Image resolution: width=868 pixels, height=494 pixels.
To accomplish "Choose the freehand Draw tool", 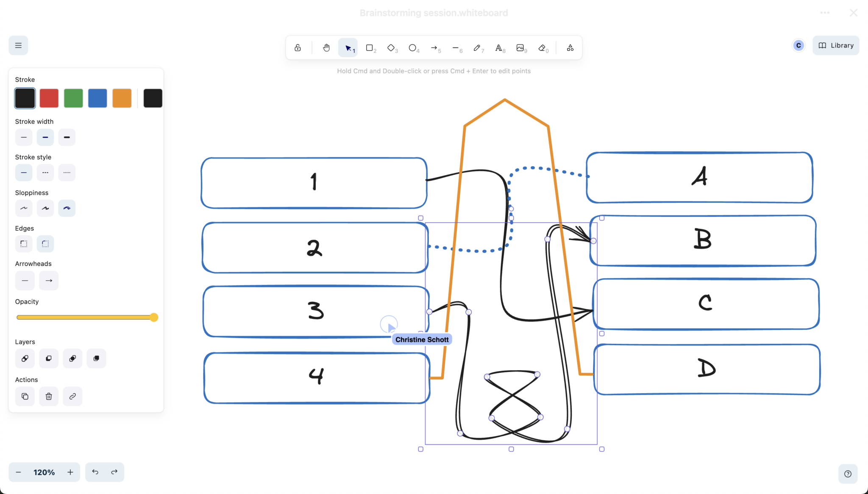I will (478, 47).
